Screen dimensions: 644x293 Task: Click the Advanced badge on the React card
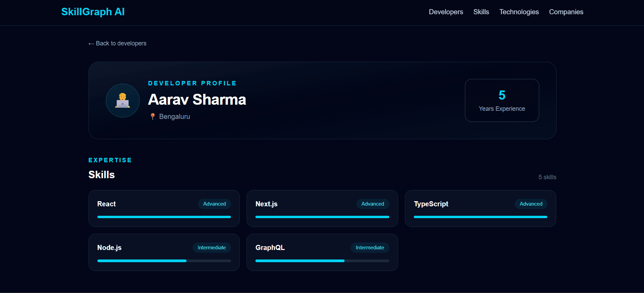[214, 204]
